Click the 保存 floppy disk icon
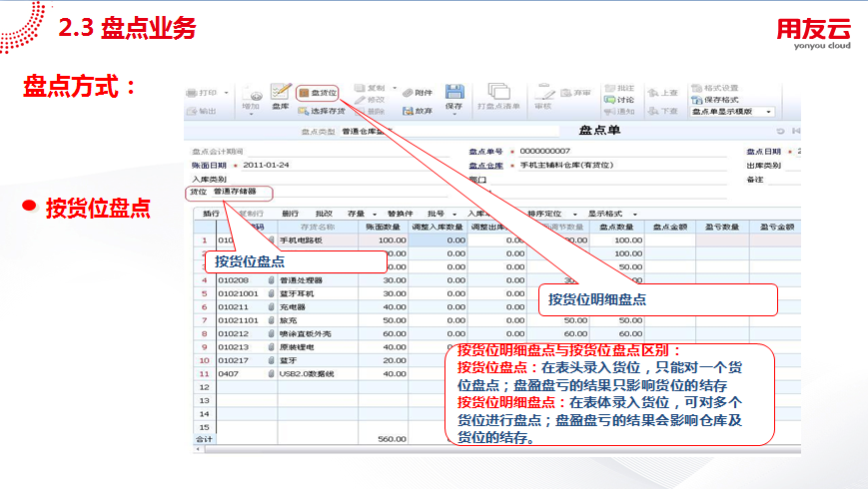Screen dimensions: 868x489 454,92
